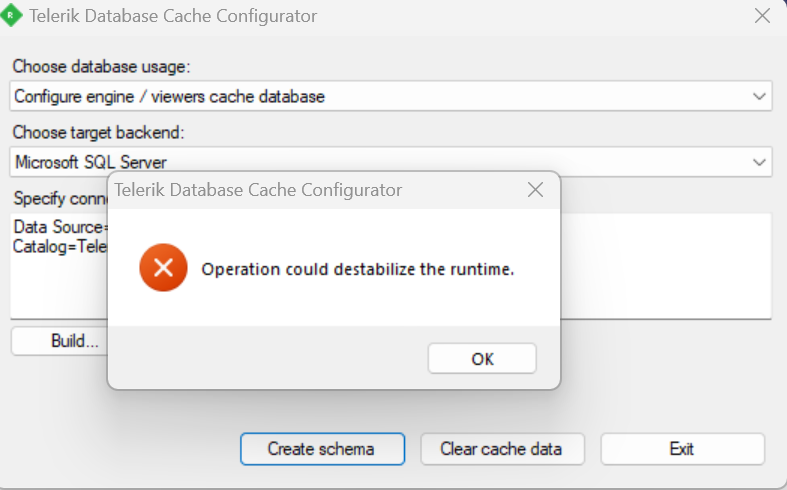Expand the target backend dropdown arrow
Screen dimensions: 787x490
[x=759, y=161]
